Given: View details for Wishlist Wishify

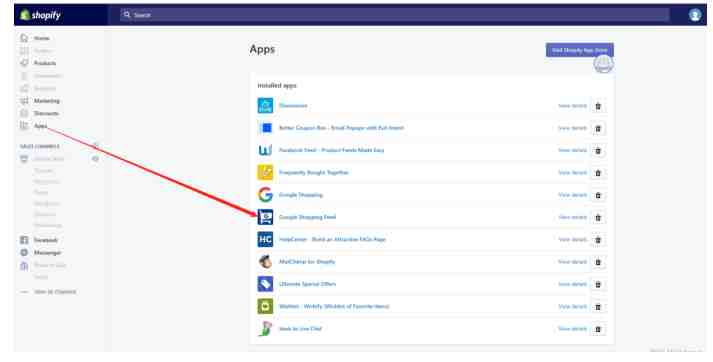Looking at the screenshot, I should click(x=572, y=306).
